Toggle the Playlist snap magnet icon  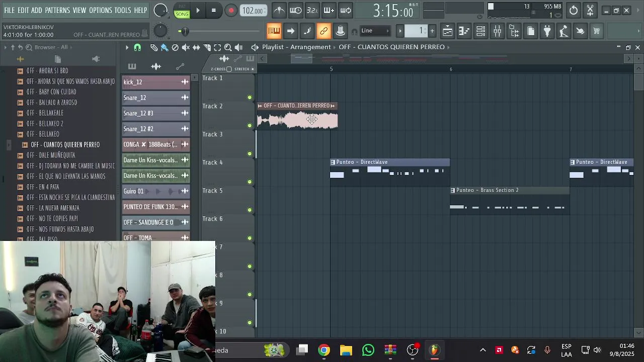137,47
